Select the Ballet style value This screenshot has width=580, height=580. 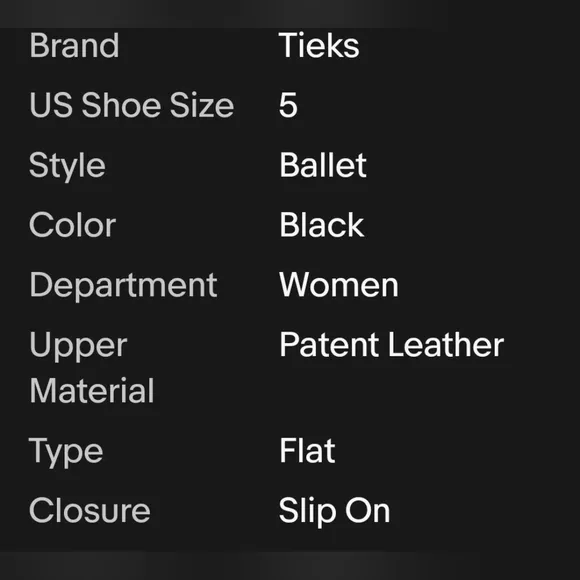[323, 165]
